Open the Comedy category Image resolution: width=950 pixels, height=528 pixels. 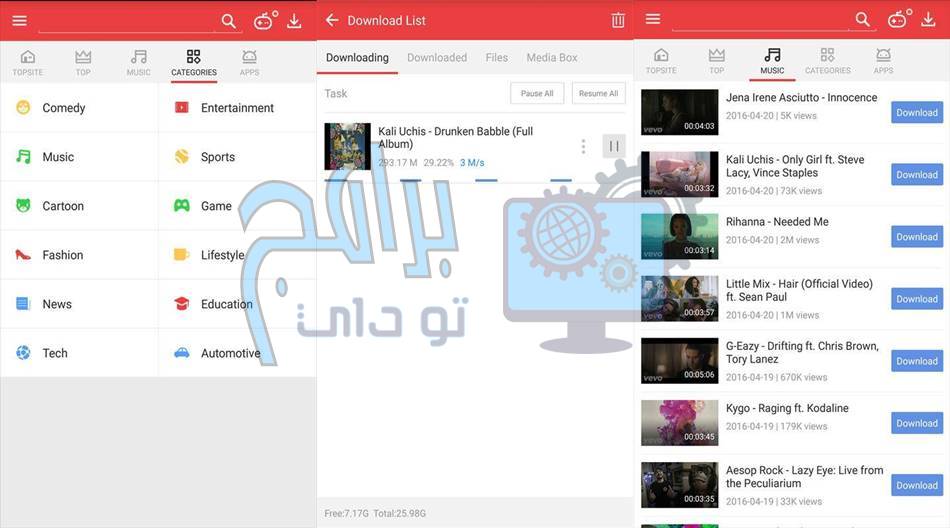63,108
